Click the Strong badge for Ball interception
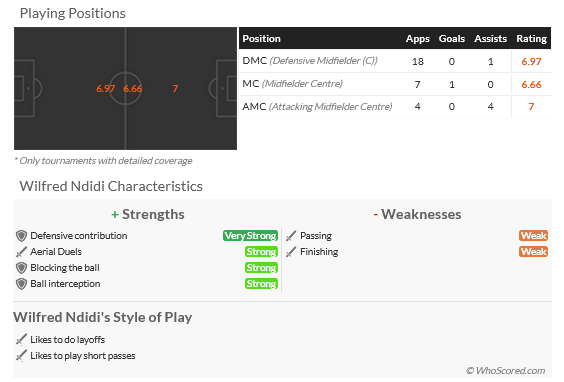This screenshot has height=382, width=564. [261, 284]
